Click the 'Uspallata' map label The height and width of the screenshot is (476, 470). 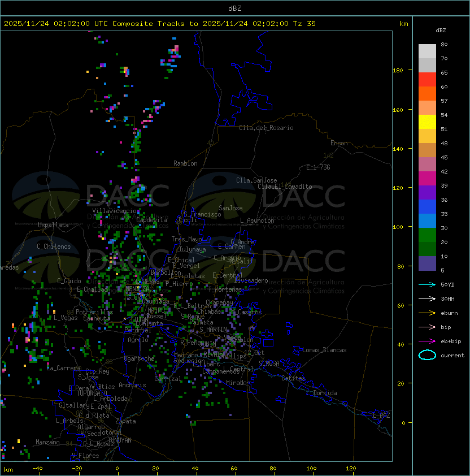pos(53,225)
